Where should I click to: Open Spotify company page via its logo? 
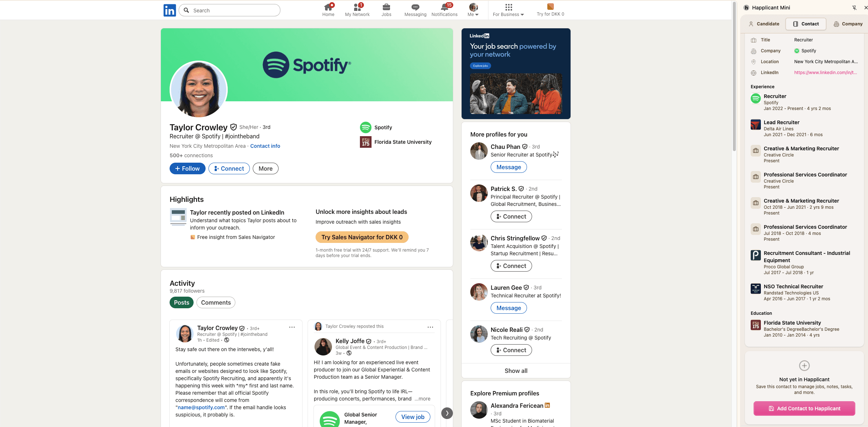point(365,127)
